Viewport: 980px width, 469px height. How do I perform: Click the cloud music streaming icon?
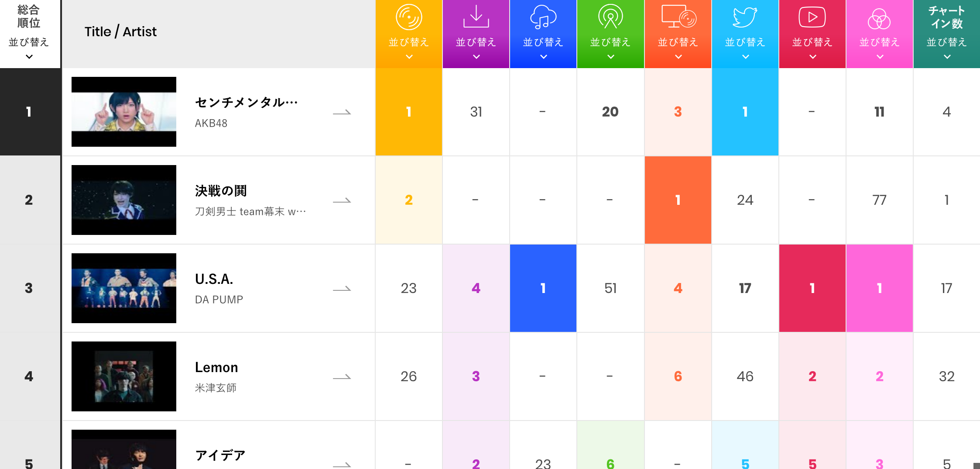543,17
